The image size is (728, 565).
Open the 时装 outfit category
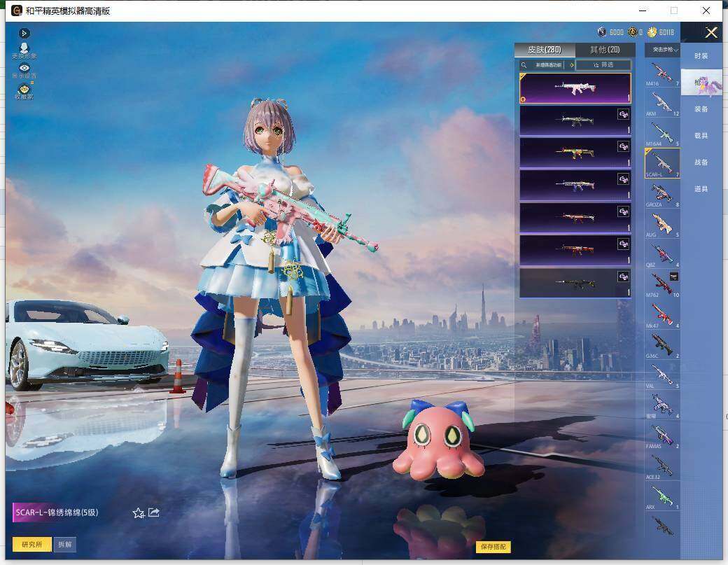pyautogui.click(x=701, y=56)
